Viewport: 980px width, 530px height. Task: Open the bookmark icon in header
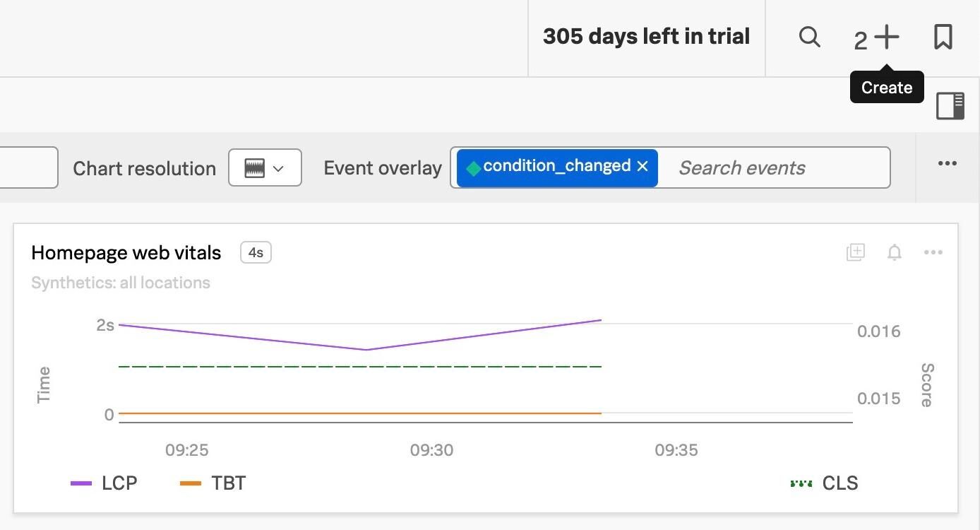pyautogui.click(x=943, y=37)
